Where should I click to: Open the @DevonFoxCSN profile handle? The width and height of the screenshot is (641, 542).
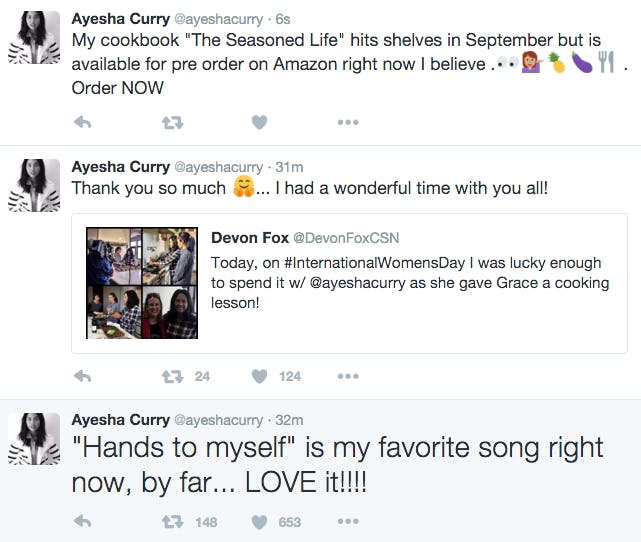[x=332, y=238]
